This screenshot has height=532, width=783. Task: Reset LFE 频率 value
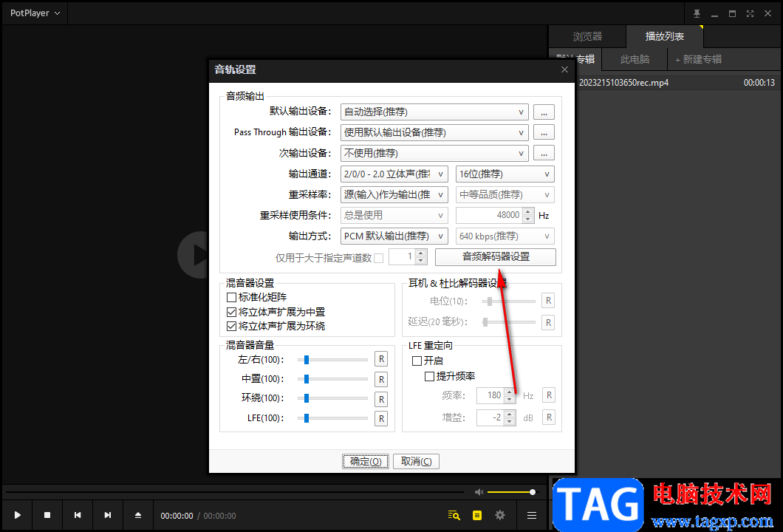pyautogui.click(x=549, y=395)
